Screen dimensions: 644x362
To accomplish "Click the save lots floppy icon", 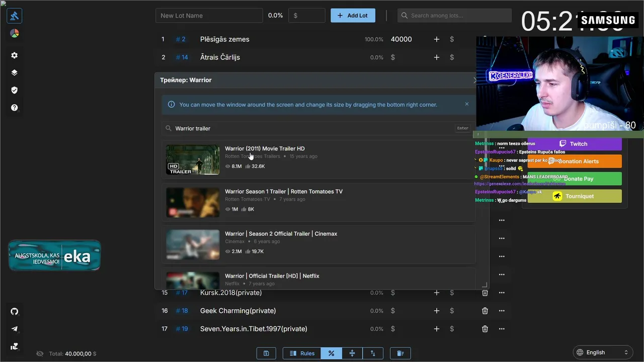I will [266, 353].
